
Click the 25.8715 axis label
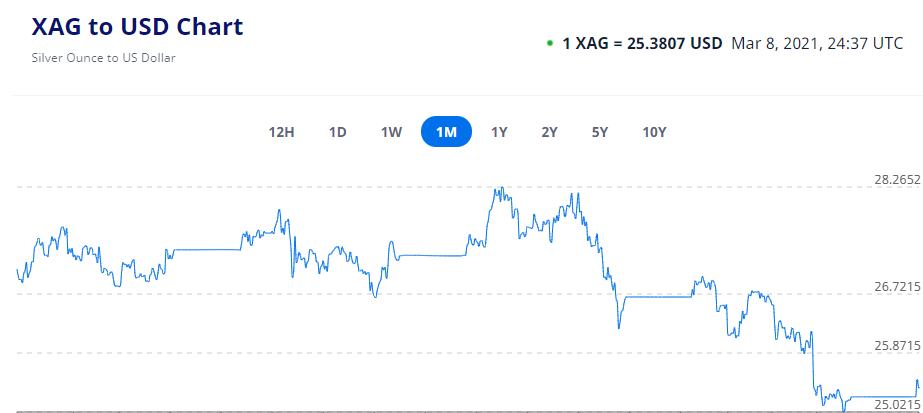(x=897, y=345)
